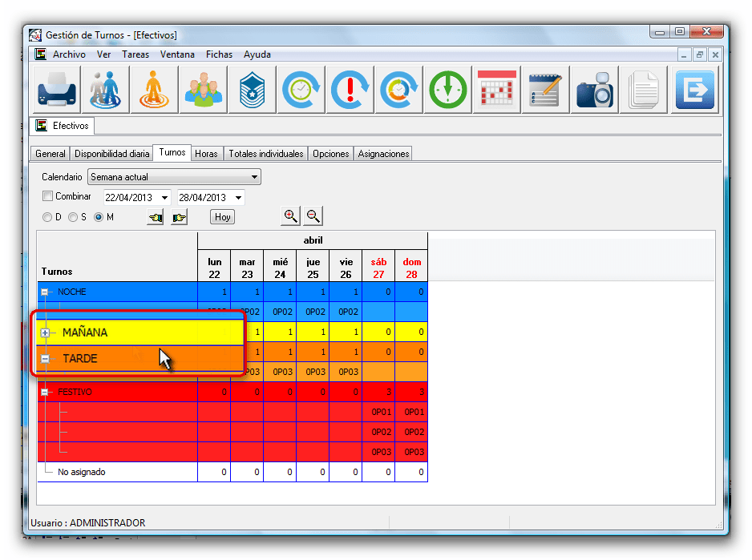Select the No asignado row
This screenshot has height=560, width=752.
coord(232,472)
